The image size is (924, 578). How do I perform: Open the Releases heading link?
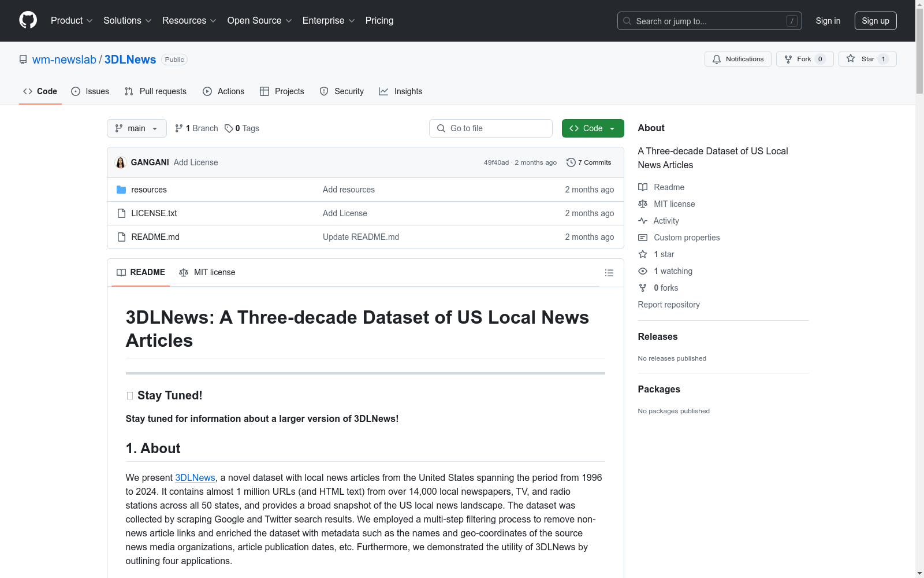pyautogui.click(x=658, y=336)
